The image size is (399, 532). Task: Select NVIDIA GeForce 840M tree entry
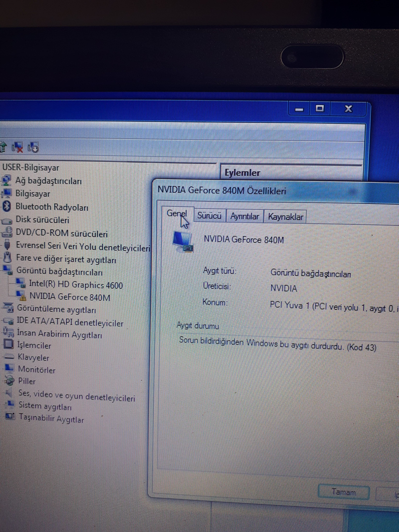70,297
